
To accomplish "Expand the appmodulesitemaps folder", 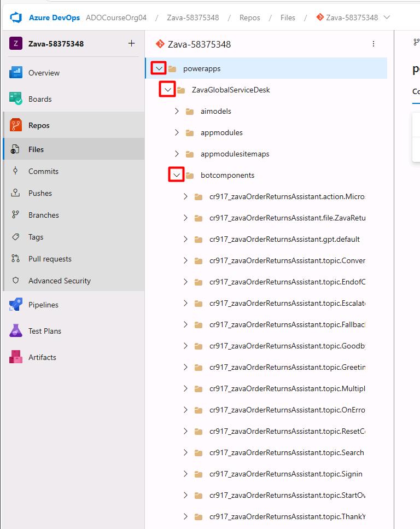I will 177,154.
